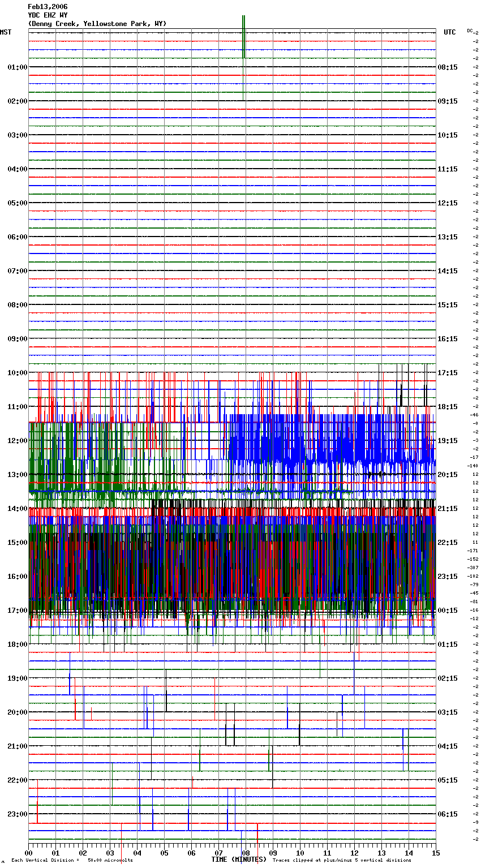Image resolution: width=481 pixels, height=868 pixels.
Task: Select the '21:00' MST hour label
Action: pos(18,746)
